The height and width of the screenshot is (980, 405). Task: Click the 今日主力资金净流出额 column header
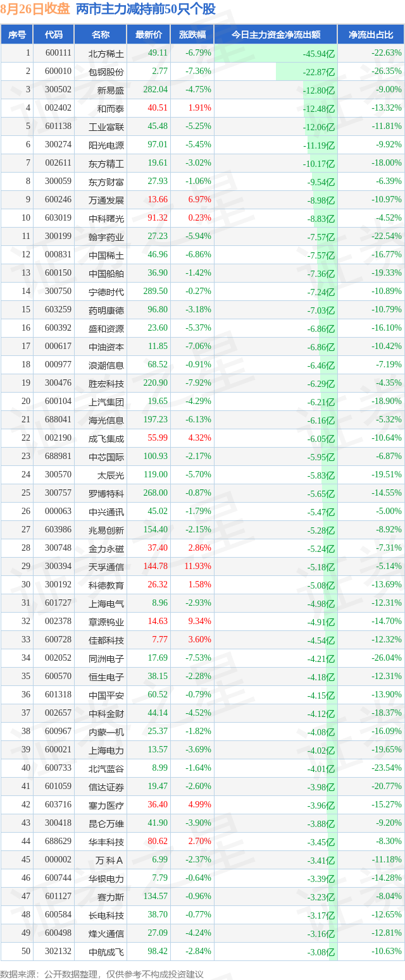(x=275, y=35)
